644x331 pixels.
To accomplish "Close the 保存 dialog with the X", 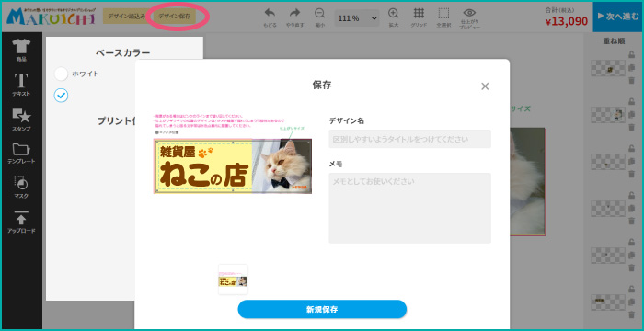I will (x=485, y=86).
